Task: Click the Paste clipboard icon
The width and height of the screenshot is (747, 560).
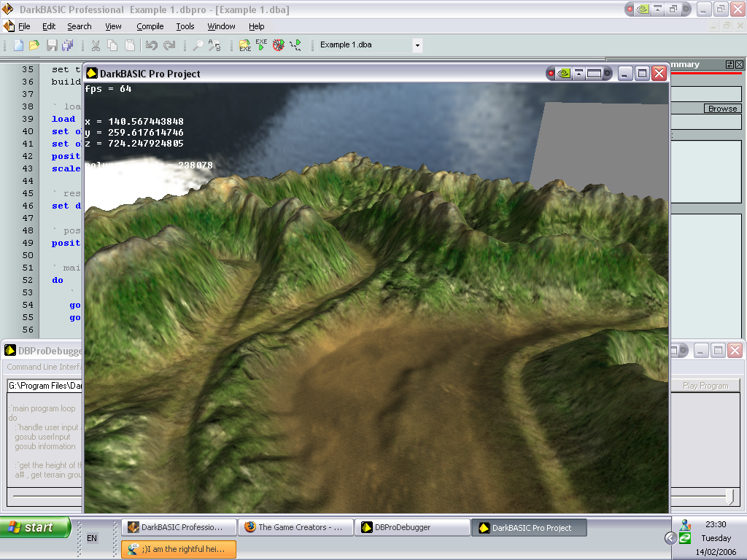Action: pyautogui.click(x=129, y=45)
